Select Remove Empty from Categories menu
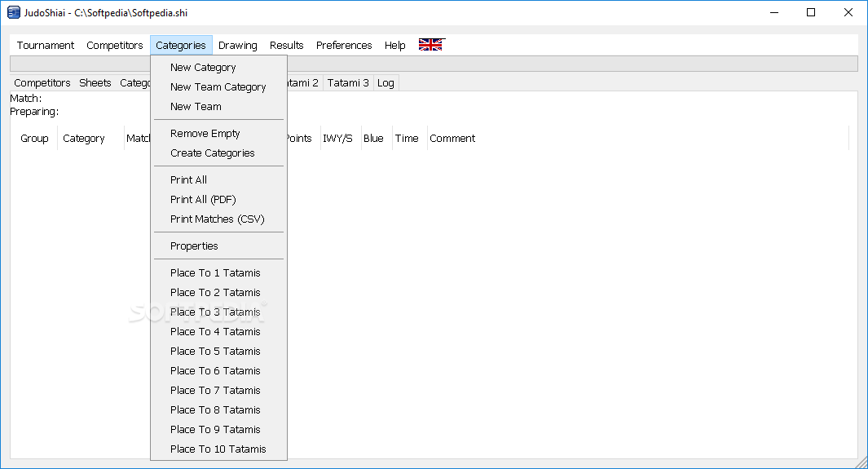Viewport: 868px width, 469px height. 218,134
